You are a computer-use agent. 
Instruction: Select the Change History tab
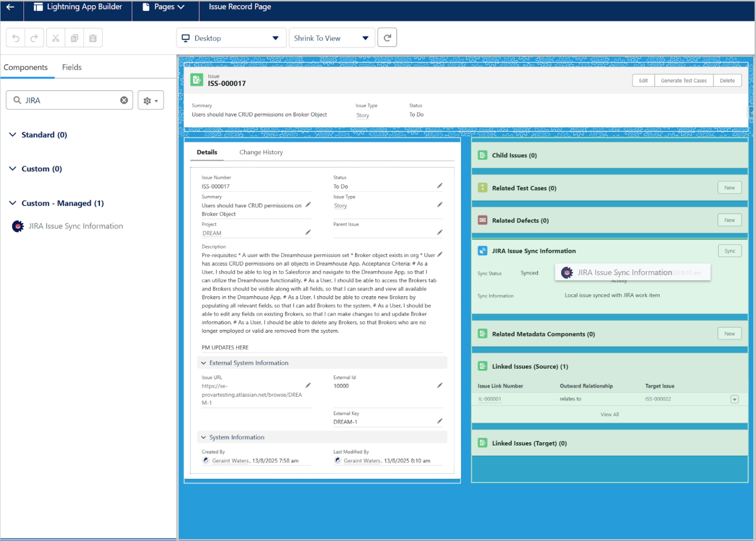point(261,152)
